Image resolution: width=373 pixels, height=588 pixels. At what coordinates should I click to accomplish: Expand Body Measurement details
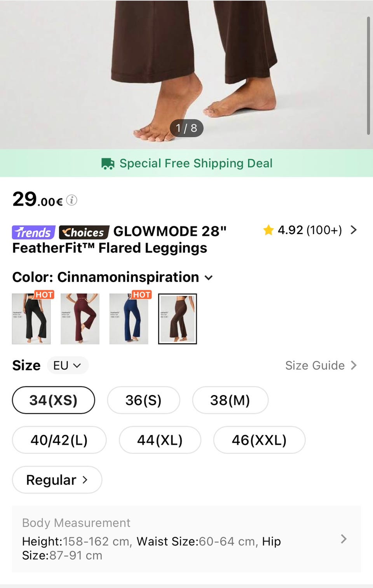pos(343,539)
